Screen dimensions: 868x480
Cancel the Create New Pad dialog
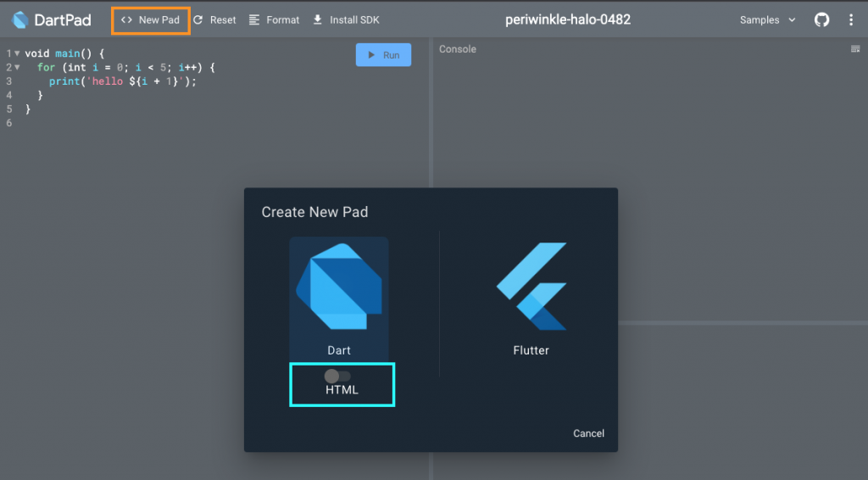[x=588, y=433]
